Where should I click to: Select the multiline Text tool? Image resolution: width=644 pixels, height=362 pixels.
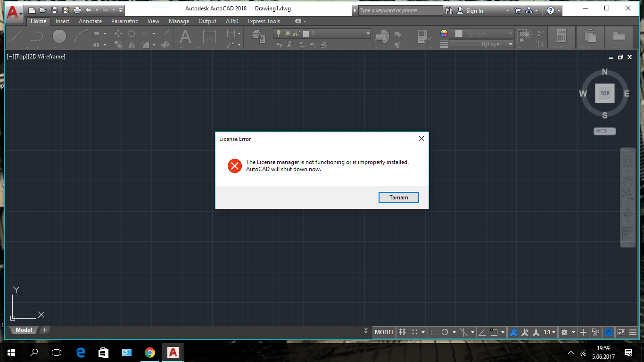185,37
